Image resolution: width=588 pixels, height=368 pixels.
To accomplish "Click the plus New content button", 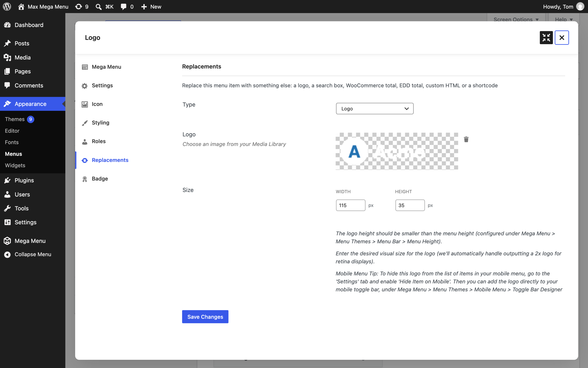I will (x=151, y=7).
